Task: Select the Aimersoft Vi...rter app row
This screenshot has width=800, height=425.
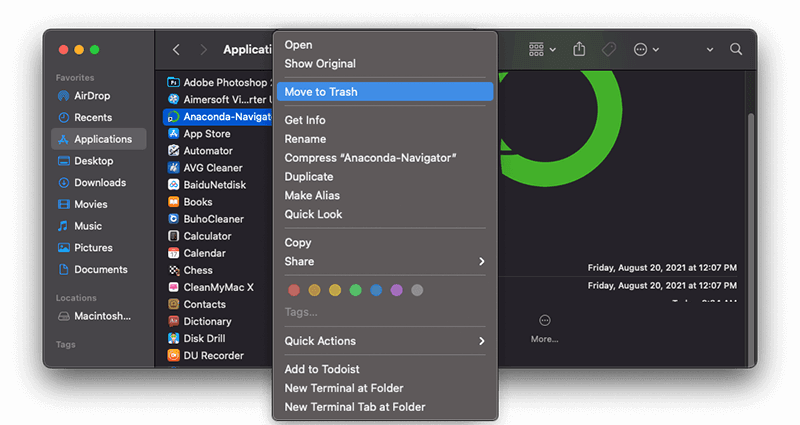Action: point(218,99)
